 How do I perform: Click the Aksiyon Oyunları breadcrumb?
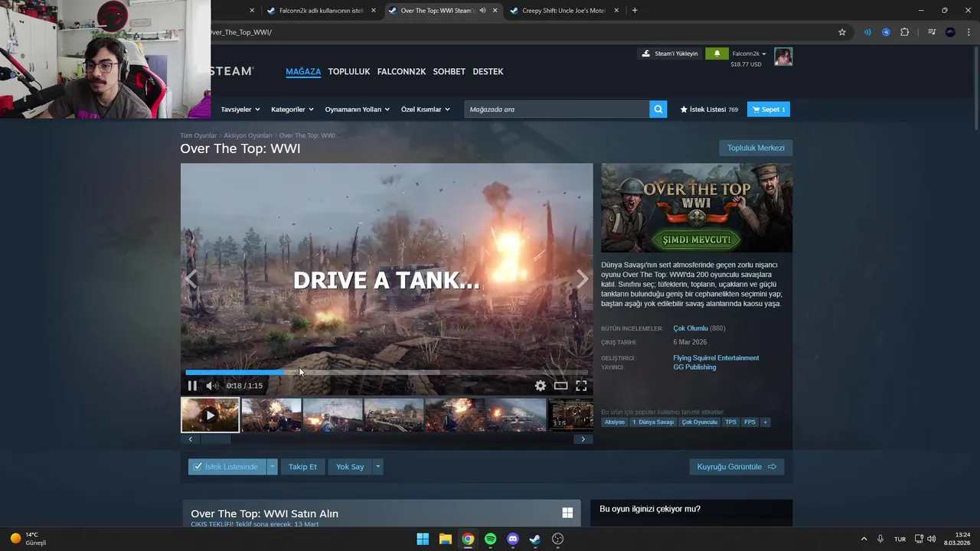click(248, 135)
